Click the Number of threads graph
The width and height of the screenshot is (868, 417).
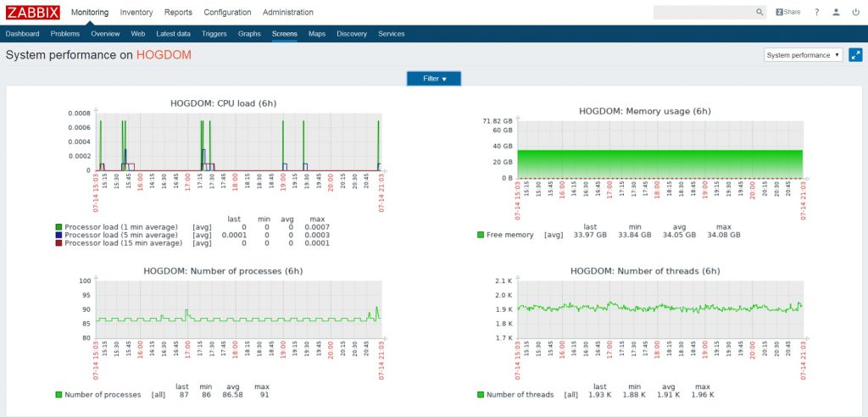pyautogui.click(x=659, y=309)
